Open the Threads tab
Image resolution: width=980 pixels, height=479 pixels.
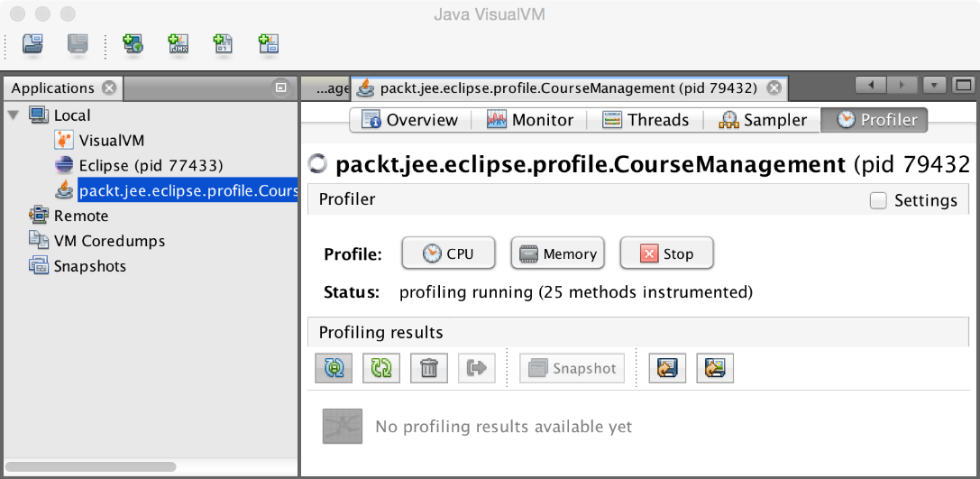(645, 120)
